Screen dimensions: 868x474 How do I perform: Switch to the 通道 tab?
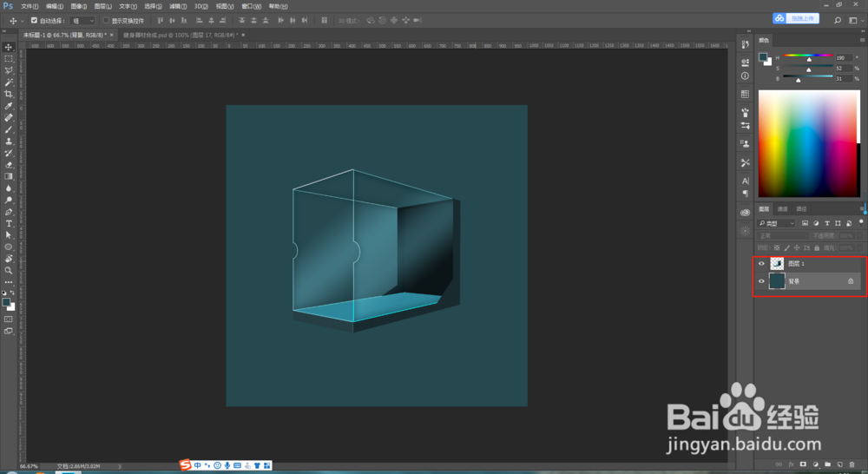782,208
